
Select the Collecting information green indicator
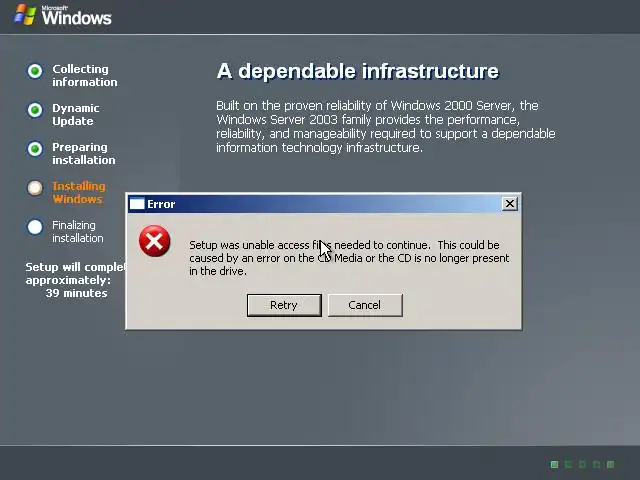click(x=35, y=71)
